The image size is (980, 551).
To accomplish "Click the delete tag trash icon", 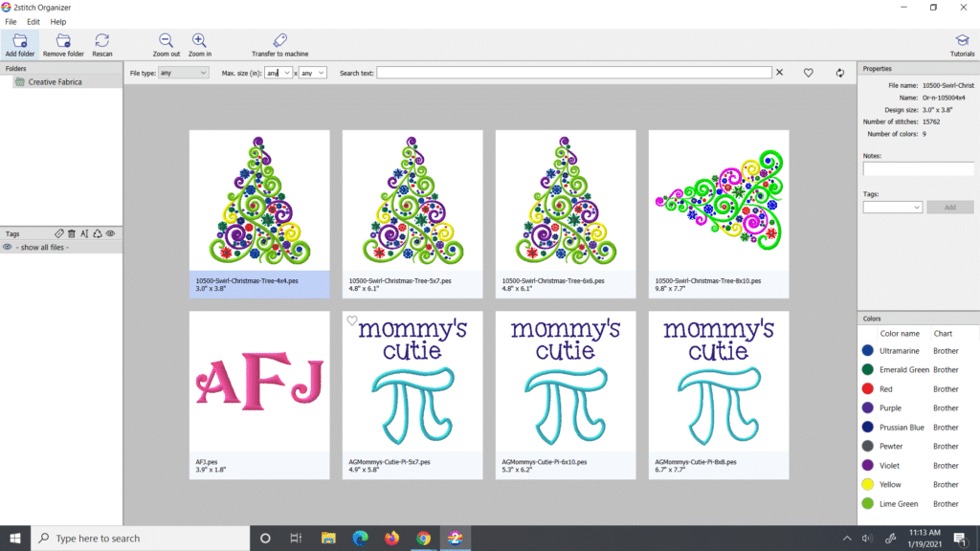I will [71, 232].
